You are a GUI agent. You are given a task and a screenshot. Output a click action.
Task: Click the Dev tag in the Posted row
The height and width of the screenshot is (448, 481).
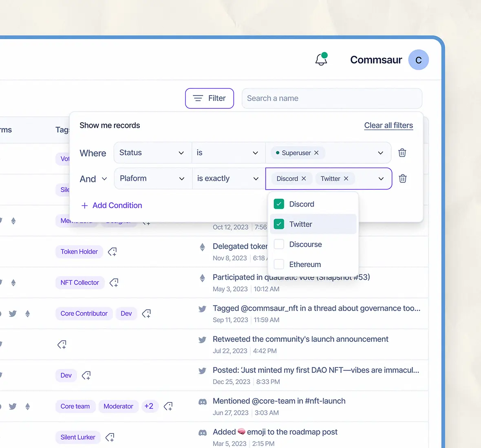pos(66,376)
